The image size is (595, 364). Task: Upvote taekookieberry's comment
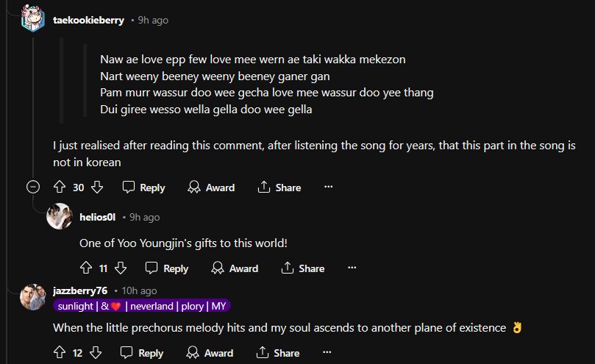coord(60,188)
